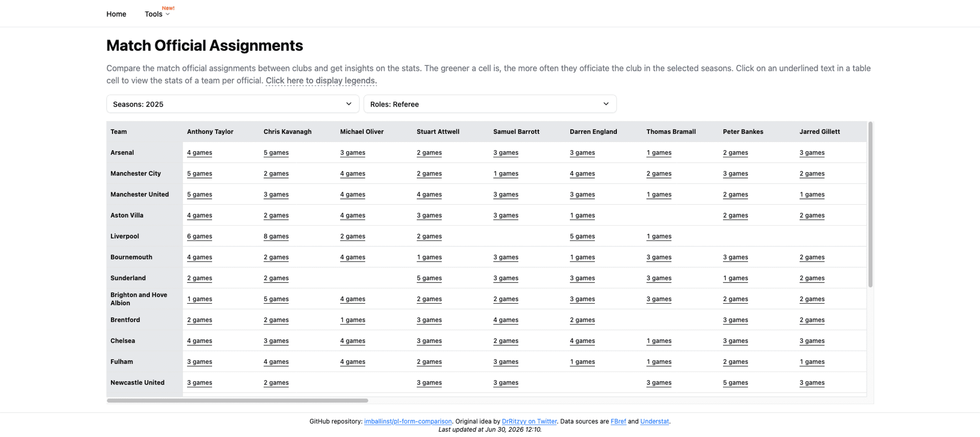Viewport: 980px width, 437px height.
Task: Click the Thomas Bramall column header
Action: (x=671, y=131)
